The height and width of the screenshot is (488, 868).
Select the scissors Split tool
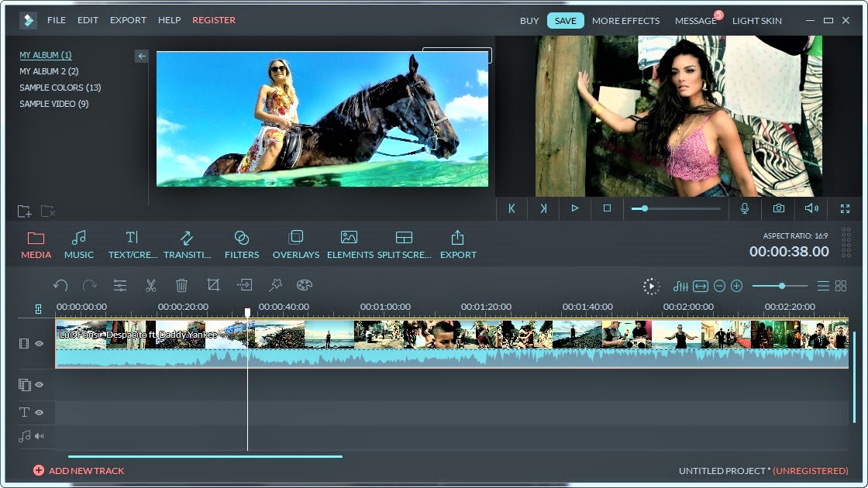point(150,285)
